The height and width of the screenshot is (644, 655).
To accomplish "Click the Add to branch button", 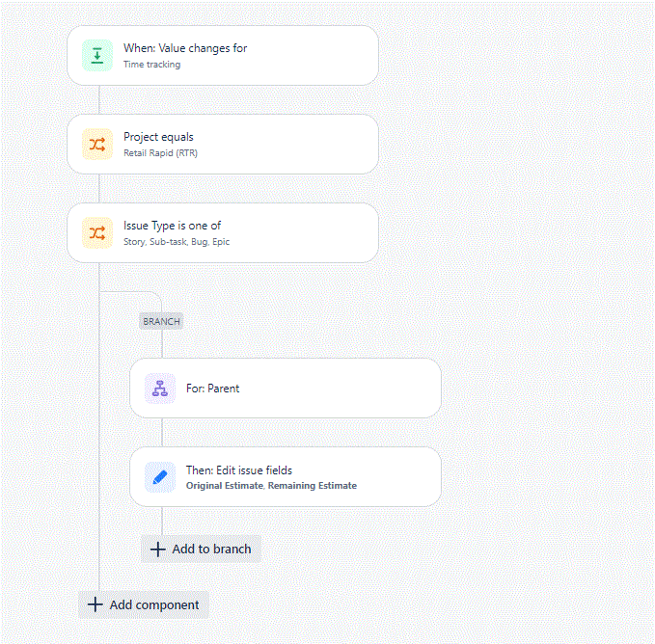I will (201, 550).
